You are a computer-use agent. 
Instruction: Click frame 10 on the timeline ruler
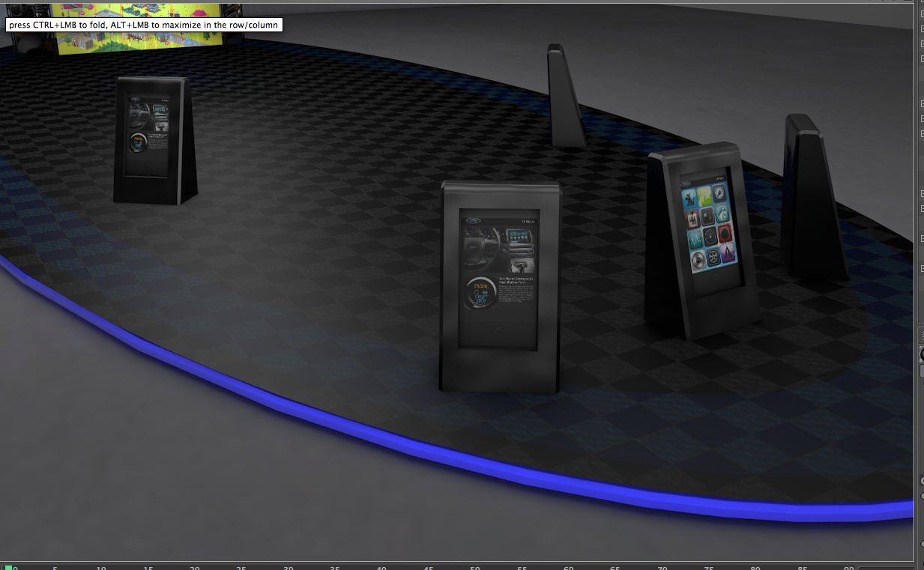pos(101,568)
